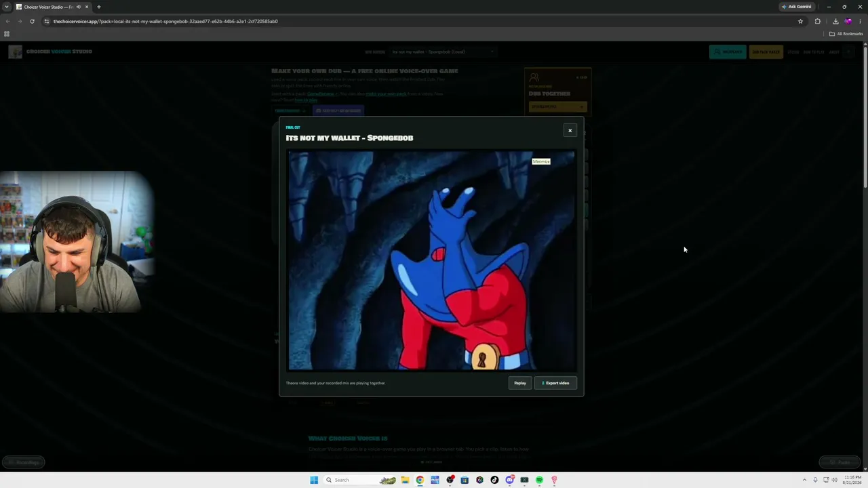868x488 pixels.
Task: Close the Final Cut preview dialog
Action: pyautogui.click(x=570, y=130)
